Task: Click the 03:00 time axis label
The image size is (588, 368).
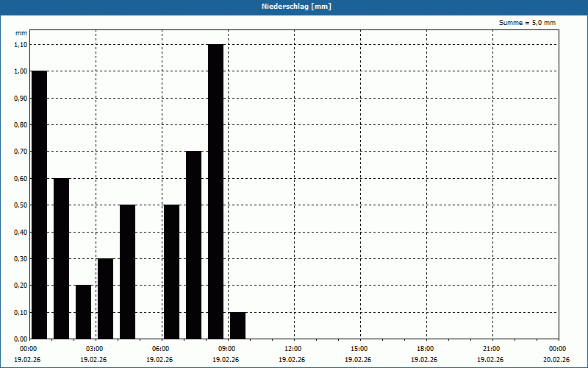Action: [95, 349]
